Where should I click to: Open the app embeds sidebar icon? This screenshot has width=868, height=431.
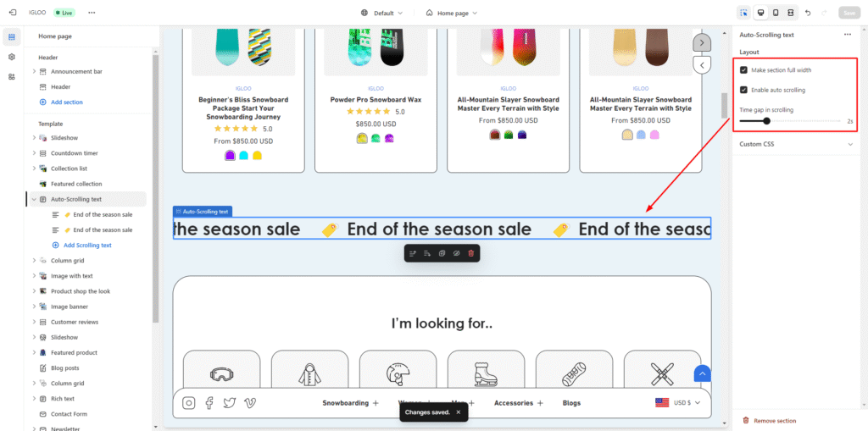point(12,76)
